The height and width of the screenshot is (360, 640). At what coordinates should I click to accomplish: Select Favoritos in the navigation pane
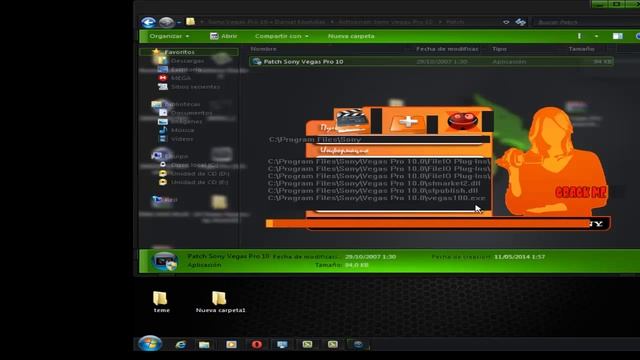coord(179,52)
